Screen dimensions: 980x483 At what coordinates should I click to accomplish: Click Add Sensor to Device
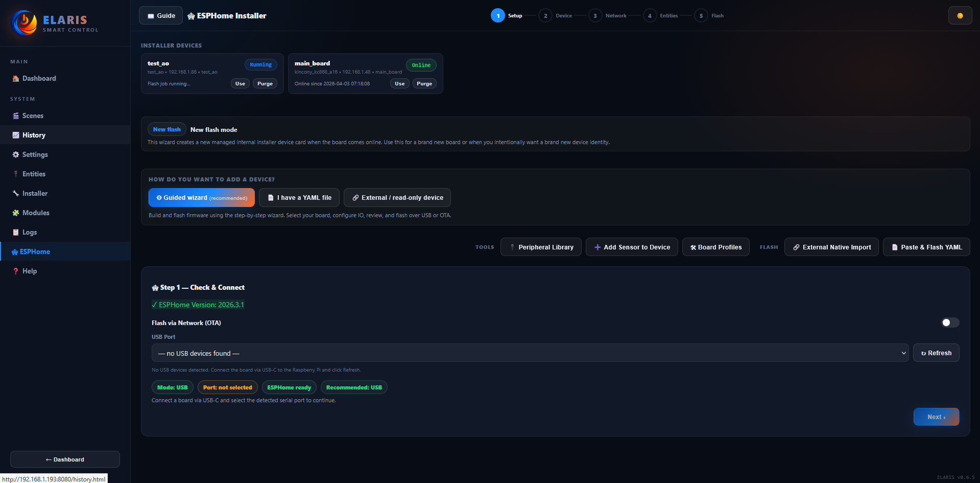632,247
